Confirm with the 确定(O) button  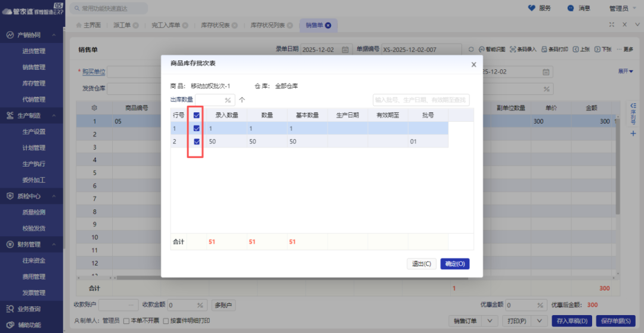pyautogui.click(x=454, y=264)
